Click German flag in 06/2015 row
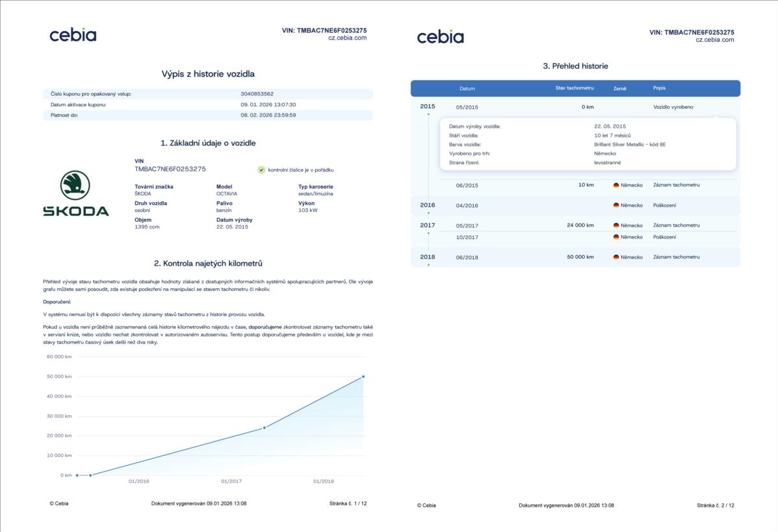 click(616, 185)
